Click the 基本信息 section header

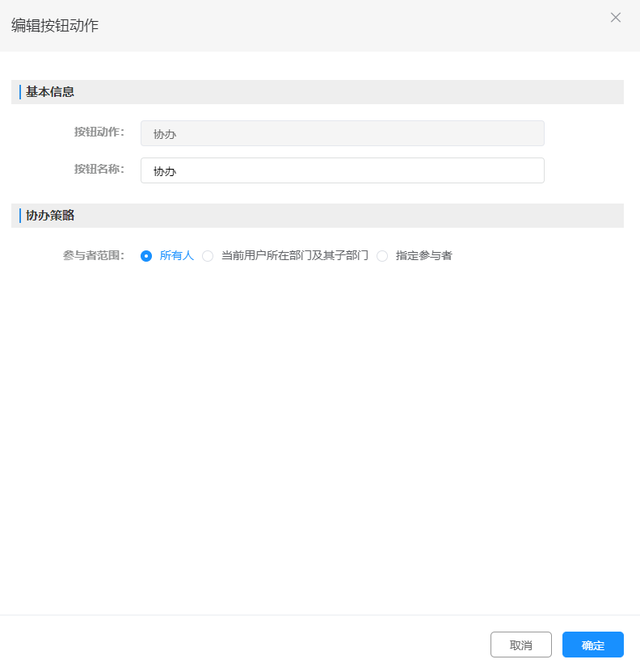[50, 92]
